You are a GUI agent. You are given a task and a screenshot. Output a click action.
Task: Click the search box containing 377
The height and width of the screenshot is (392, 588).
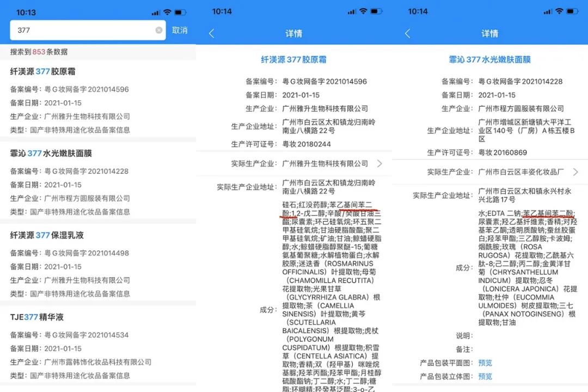pyautogui.click(x=87, y=30)
